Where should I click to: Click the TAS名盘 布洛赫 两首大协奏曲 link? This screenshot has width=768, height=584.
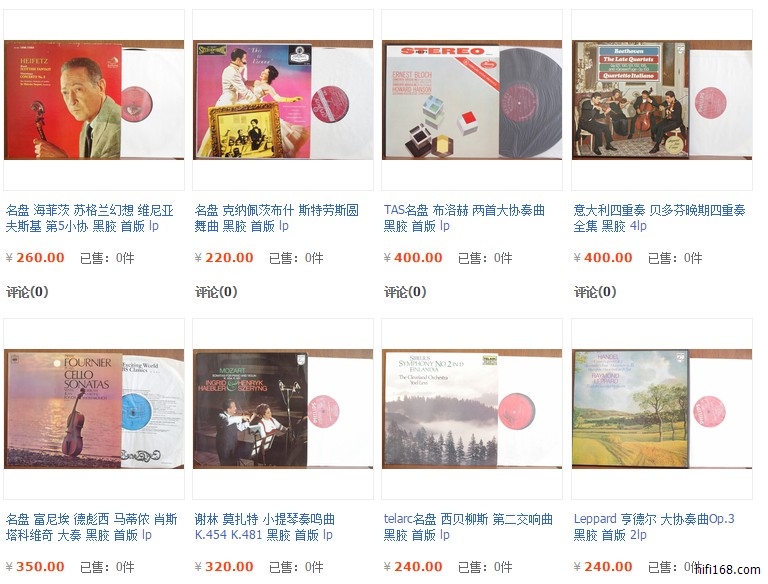(464, 218)
